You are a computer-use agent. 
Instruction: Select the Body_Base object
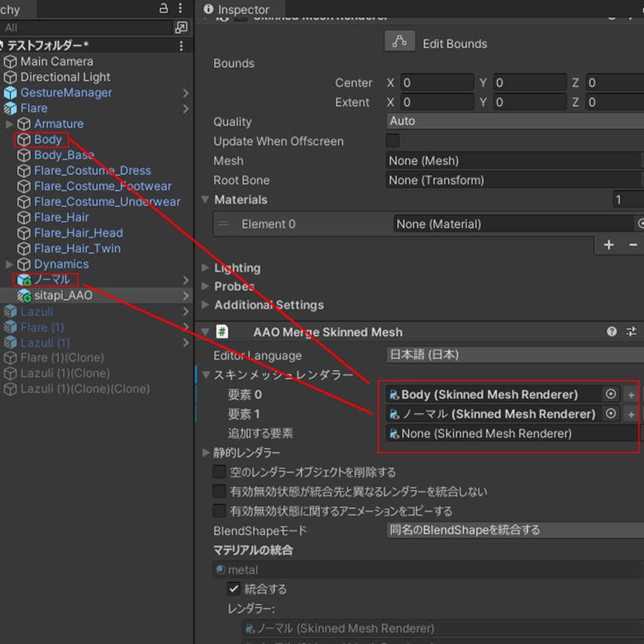pyautogui.click(x=64, y=155)
